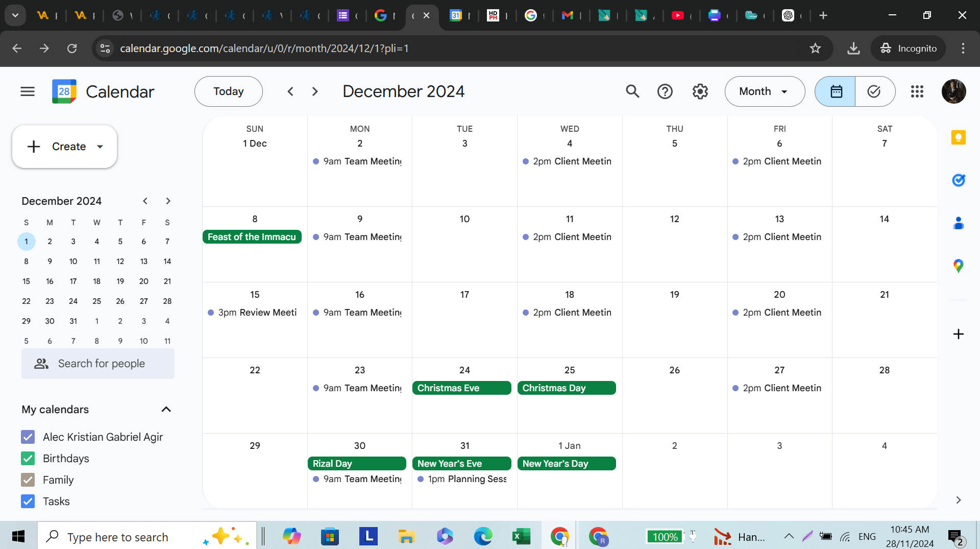The width and height of the screenshot is (980, 549).
Task: Get add-ons plus icon
Action: tap(959, 334)
